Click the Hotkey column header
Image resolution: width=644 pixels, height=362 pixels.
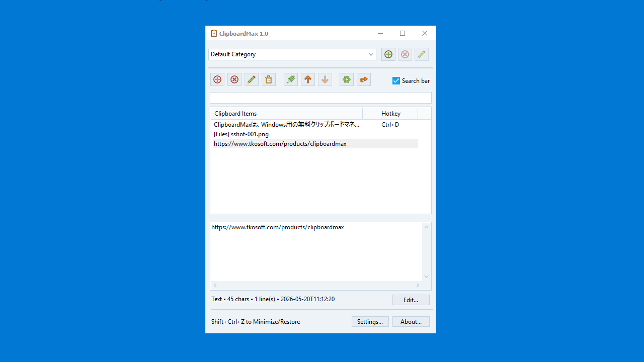390,114
